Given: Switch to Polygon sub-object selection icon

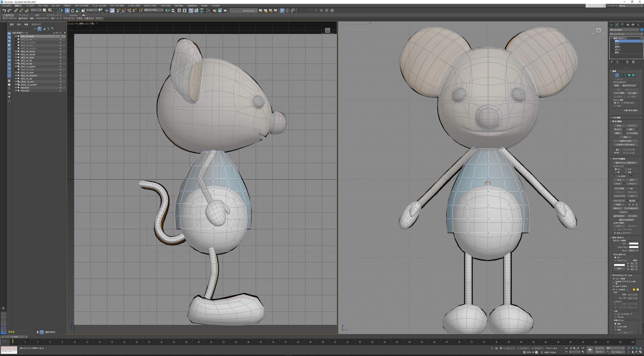Looking at the screenshot, I should pos(629,75).
